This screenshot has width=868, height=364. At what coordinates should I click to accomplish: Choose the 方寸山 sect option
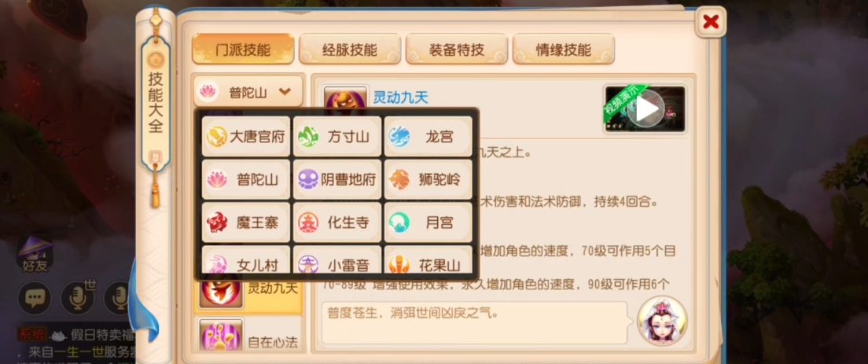(x=337, y=137)
